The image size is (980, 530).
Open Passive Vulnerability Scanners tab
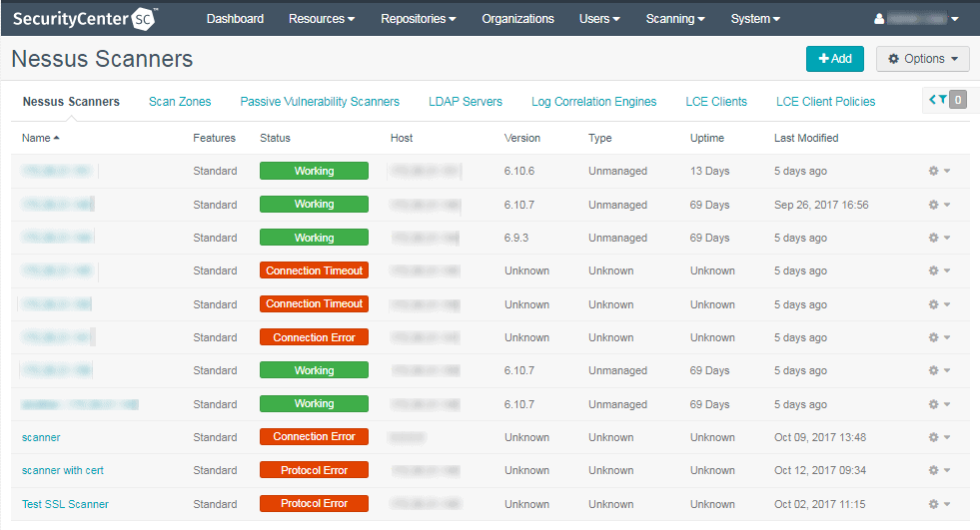click(x=320, y=102)
